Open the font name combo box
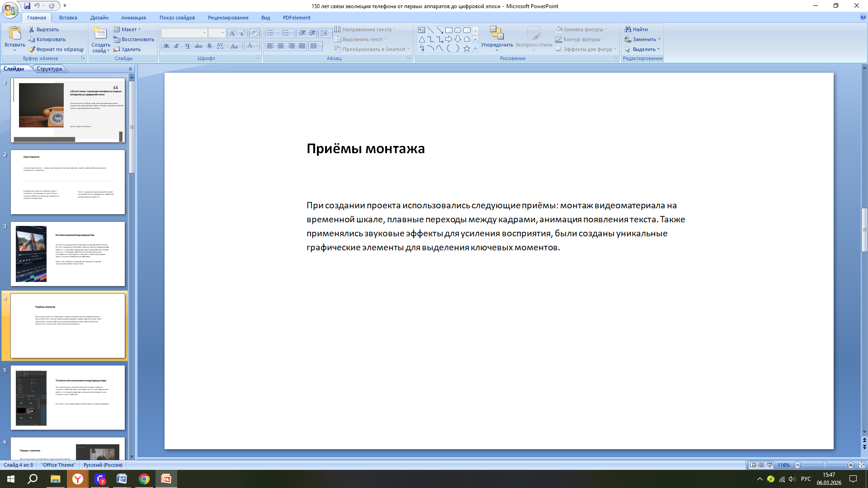868x488 pixels. (x=184, y=33)
